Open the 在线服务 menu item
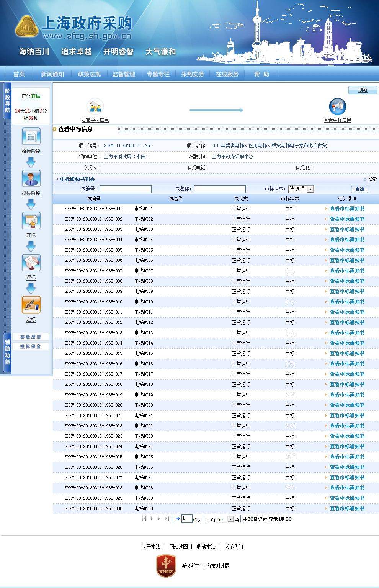Screen dimensions: 379x588 pos(227,74)
